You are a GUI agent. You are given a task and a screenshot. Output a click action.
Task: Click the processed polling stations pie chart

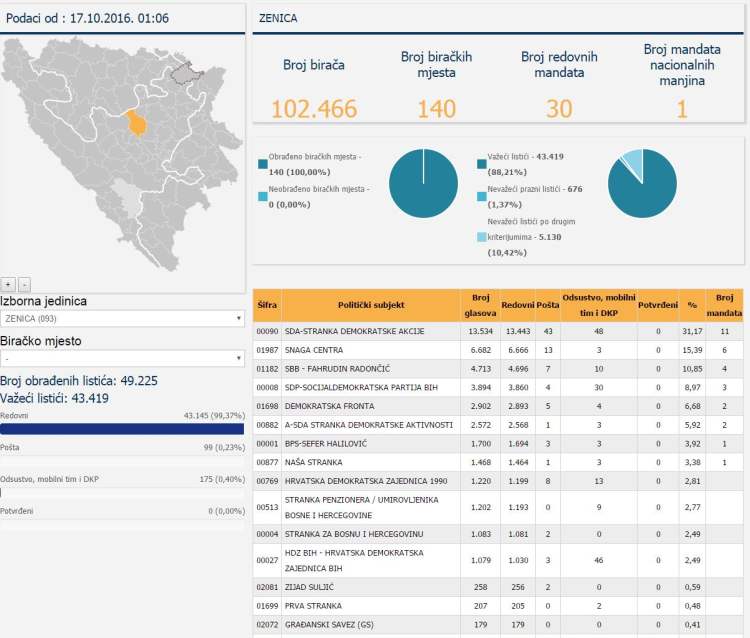423,184
